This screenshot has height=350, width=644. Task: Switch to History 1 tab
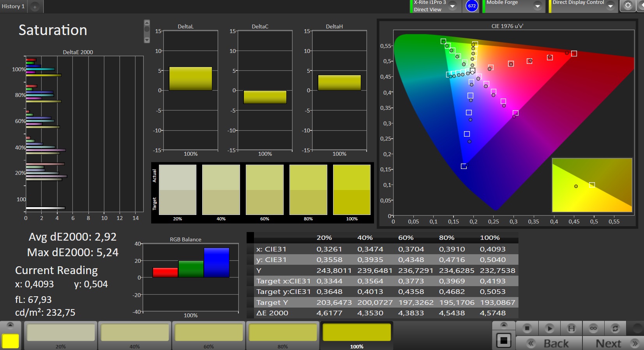coord(13,6)
